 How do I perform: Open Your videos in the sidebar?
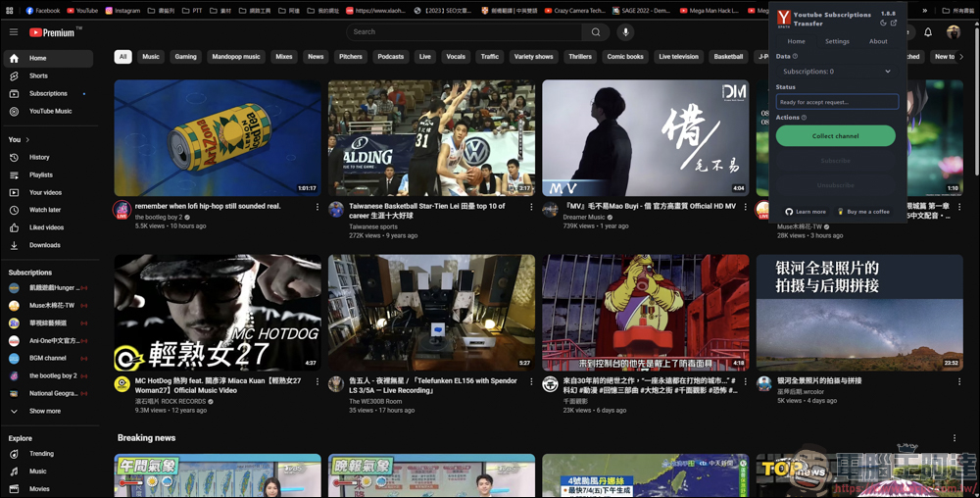click(x=48, y=192)
